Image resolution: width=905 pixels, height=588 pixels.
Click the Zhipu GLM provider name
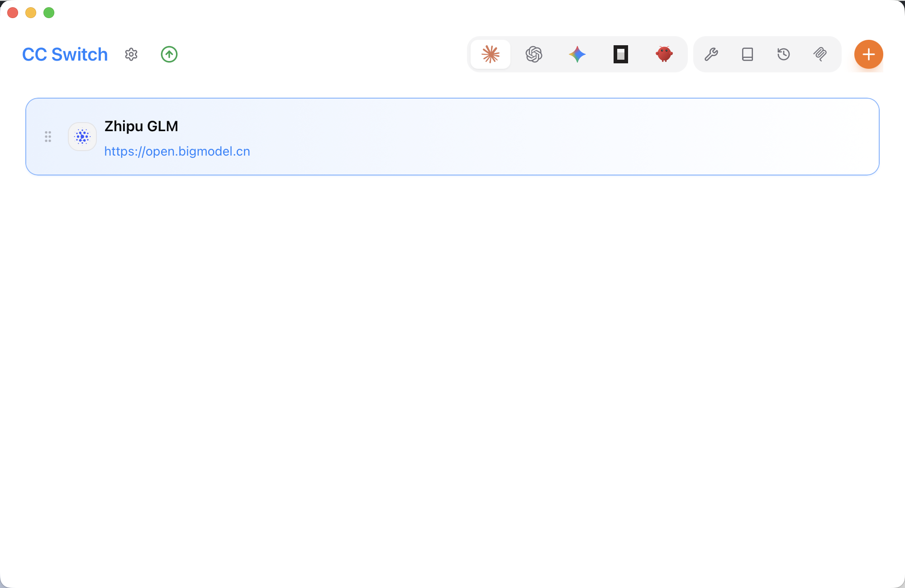coord(141,126)
